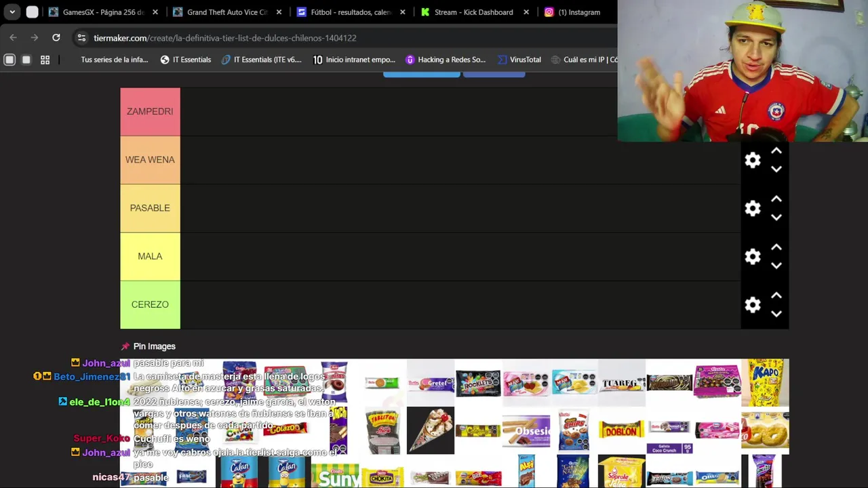Select the Rocklets candy image
Image resolution: width=868 pixels, height=488 pixels.
(x=478, y=383)
